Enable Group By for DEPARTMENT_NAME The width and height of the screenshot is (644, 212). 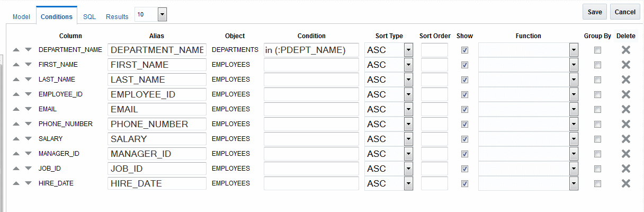597,50
